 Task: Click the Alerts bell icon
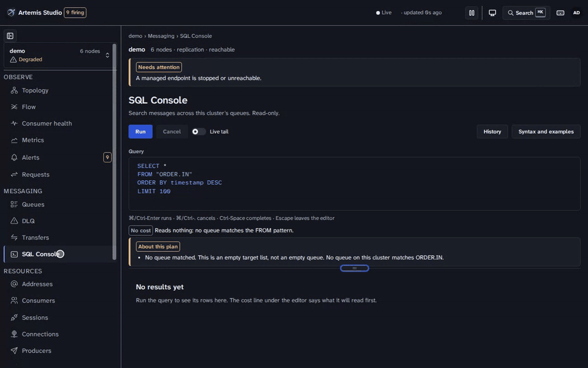click(14, 157)
